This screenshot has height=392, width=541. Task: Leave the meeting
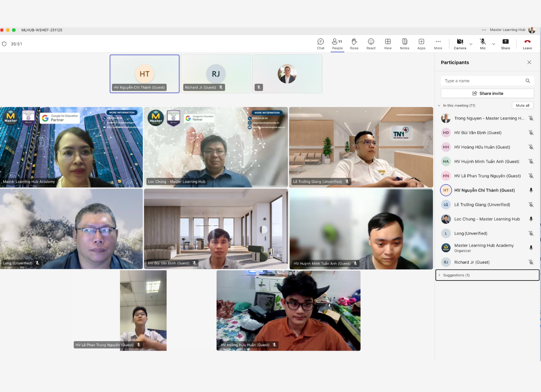527,44
